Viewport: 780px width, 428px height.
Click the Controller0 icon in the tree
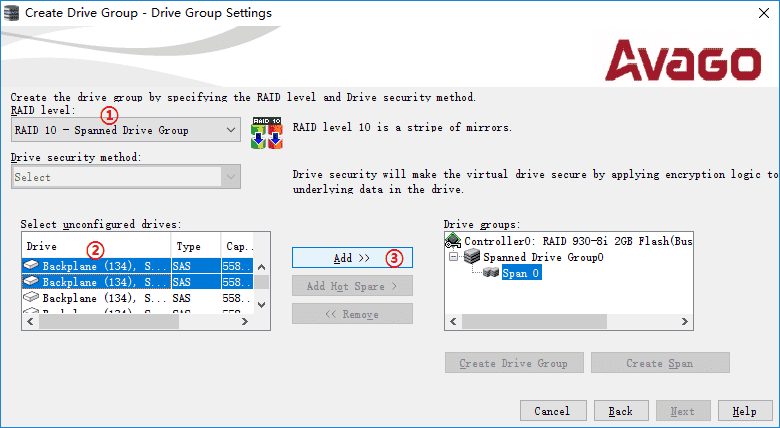pos(453,240)
